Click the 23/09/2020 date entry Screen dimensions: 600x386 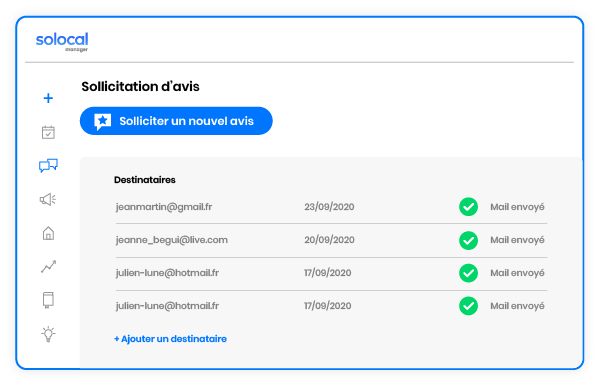pyautogui.click(x=329, y=207)
